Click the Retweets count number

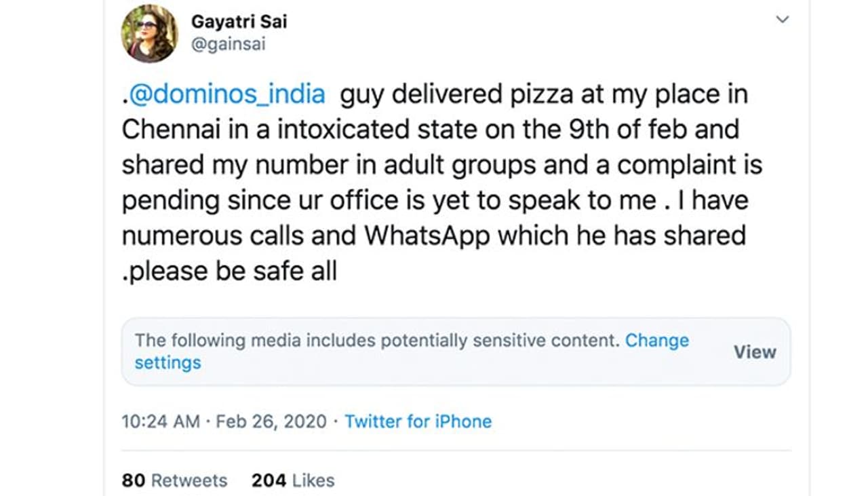tap(134, 480)
